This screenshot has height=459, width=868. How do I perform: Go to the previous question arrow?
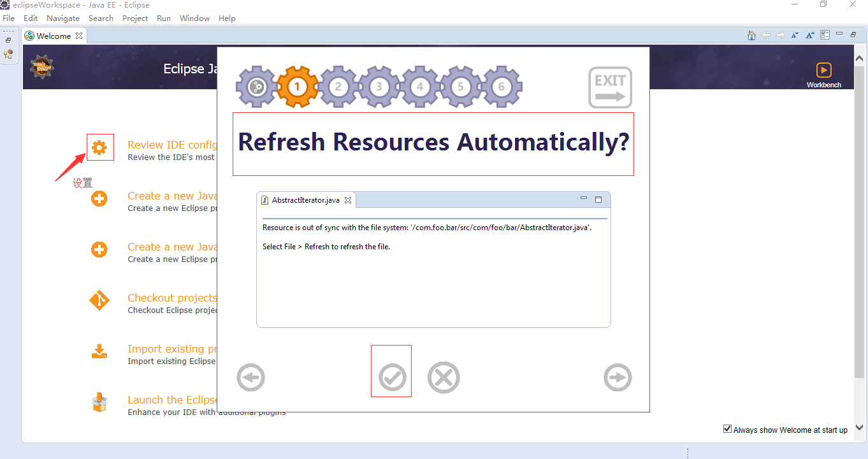tap(250, 377)
